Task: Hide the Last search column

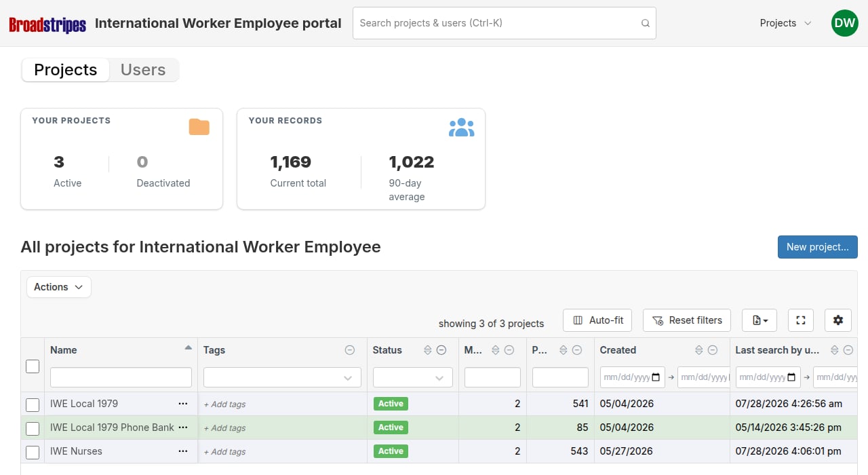Action: pyautogui.click(x=848, y=350)
